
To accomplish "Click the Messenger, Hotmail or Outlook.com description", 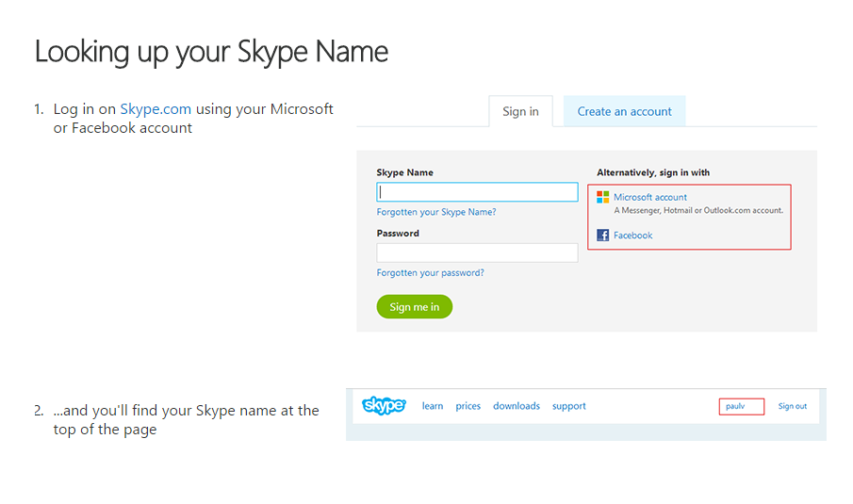I will tap(698, 210).
